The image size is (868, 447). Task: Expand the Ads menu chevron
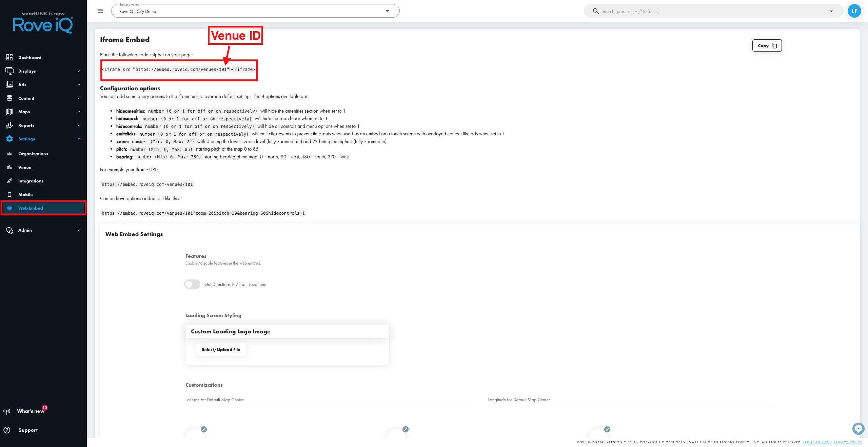[x=79, y=84]
